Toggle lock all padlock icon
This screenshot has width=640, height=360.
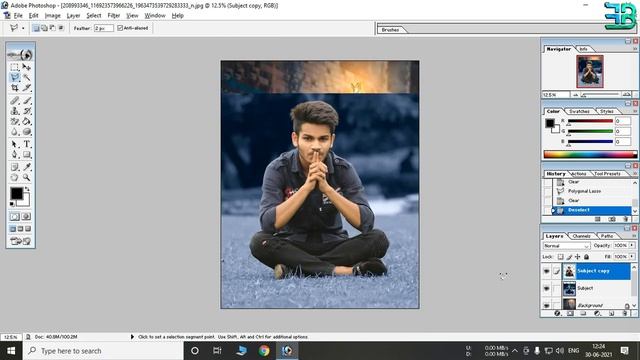(587, 257)
